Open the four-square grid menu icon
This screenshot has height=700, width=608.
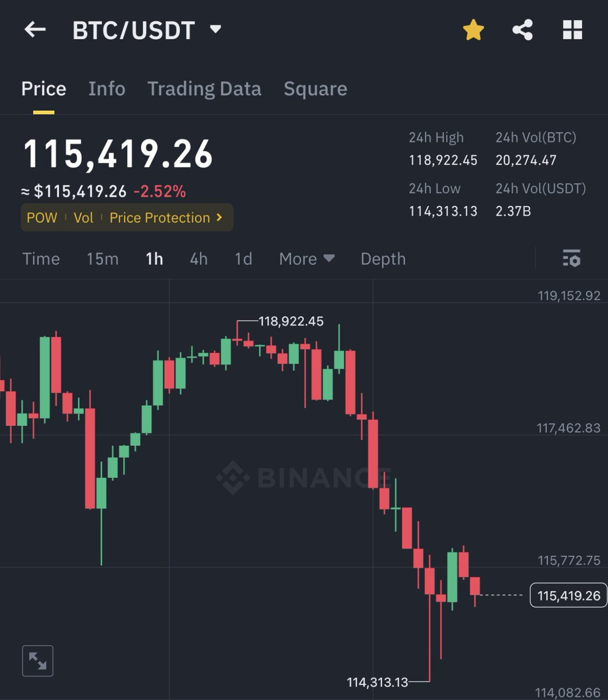pos(572,30)
